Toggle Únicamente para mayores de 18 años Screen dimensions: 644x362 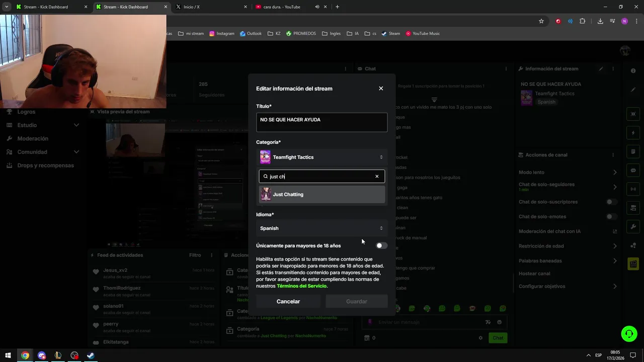tap(382, 246)
